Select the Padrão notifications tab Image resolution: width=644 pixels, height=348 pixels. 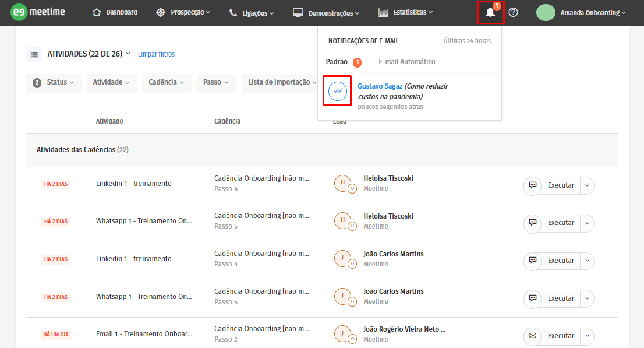pos(337,62)
